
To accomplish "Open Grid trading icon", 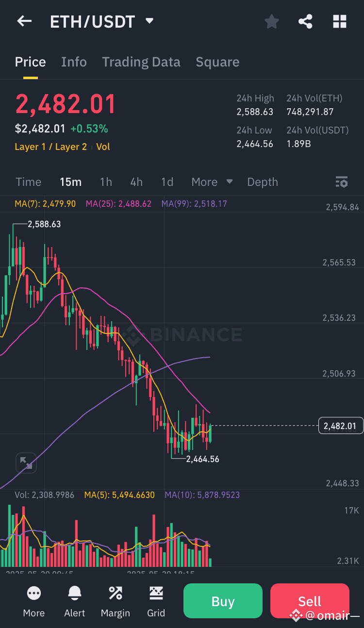I will (x=156, y=593).
